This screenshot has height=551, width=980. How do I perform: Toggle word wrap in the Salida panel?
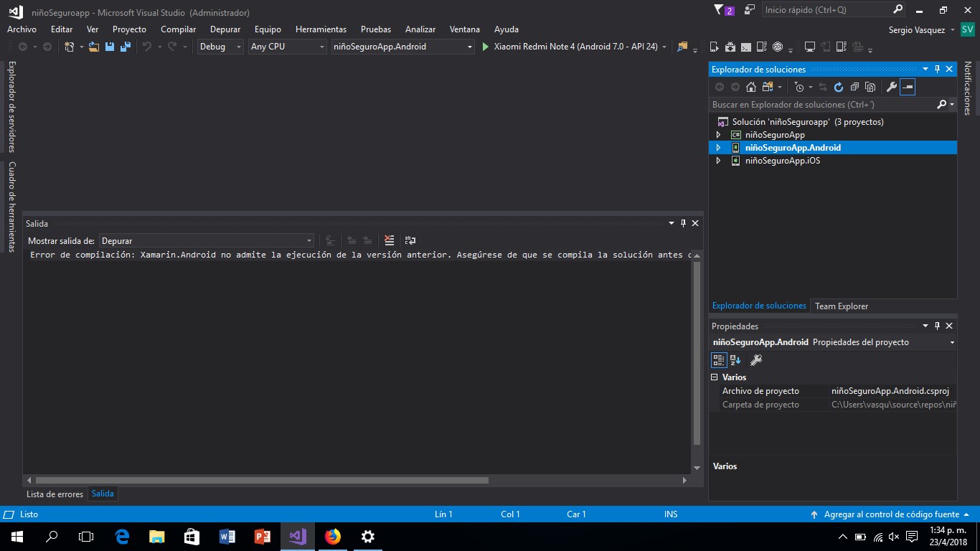(410, 240)
